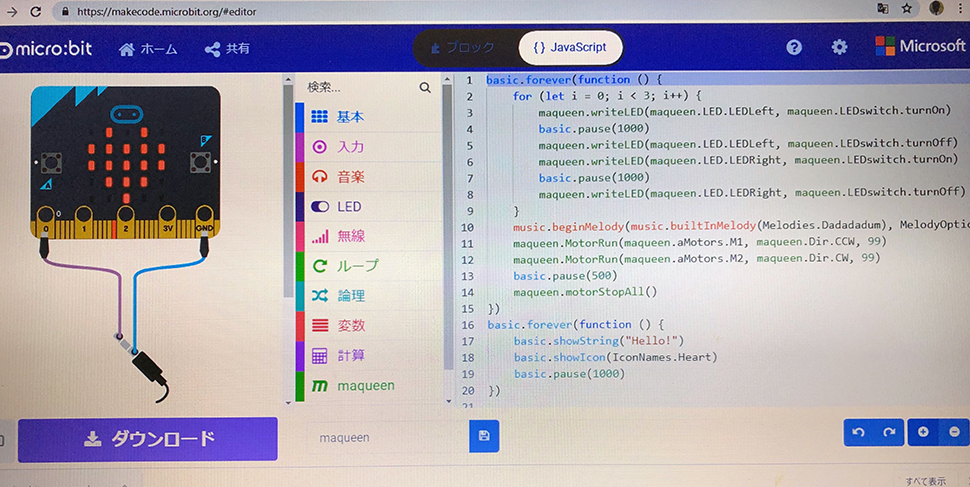Image resolution: width=970 pixels, height=487 pixels.
Task: Click line 11 MotorRun M1 CCW code
Action: [700, 243]
